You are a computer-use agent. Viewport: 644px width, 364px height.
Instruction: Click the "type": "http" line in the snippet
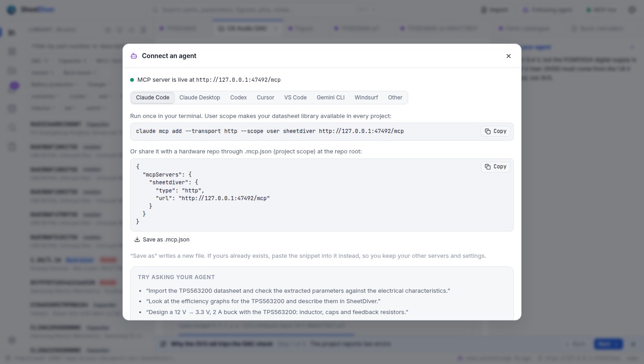point(180,191)
